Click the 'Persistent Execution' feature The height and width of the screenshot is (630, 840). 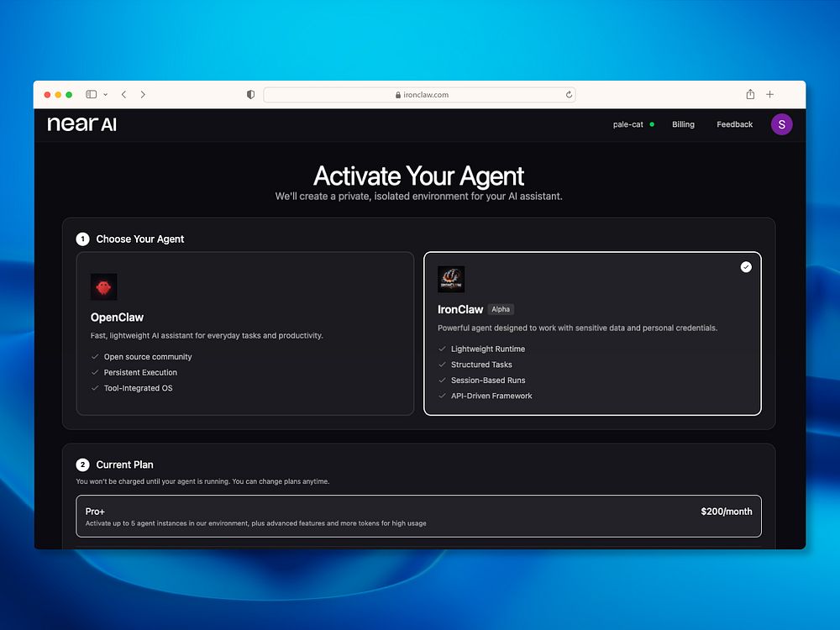(140, 372)
